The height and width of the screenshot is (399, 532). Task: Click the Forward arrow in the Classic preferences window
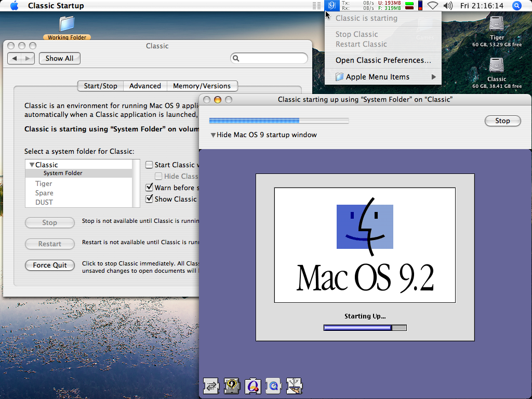(x=28, y=58)
